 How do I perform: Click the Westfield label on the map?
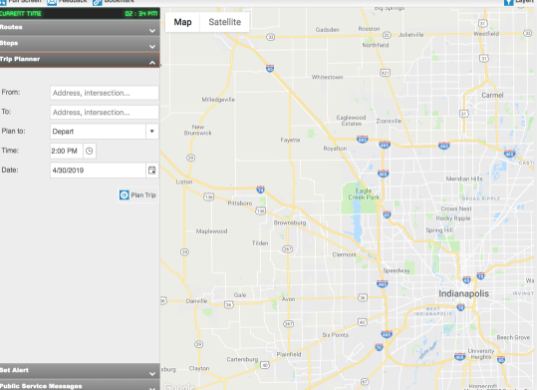[x=486, y=34]
